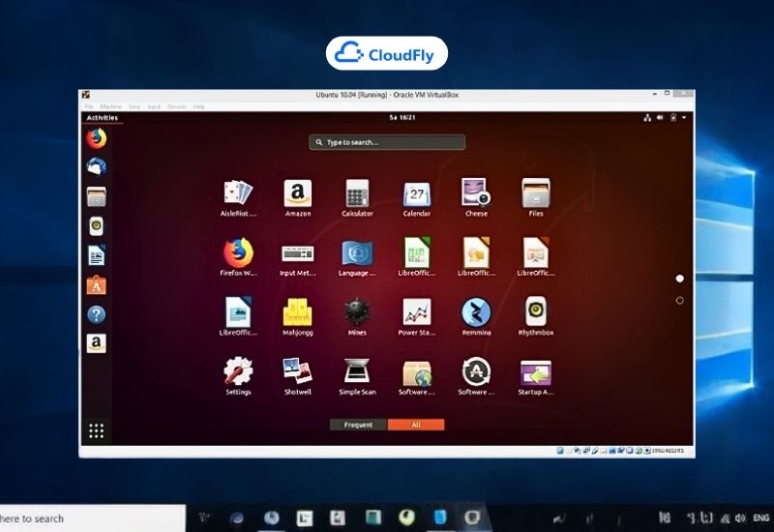Click the power icon in Ubuntu top bar
Screen dimensions: 774x532
tap(673, 117)
